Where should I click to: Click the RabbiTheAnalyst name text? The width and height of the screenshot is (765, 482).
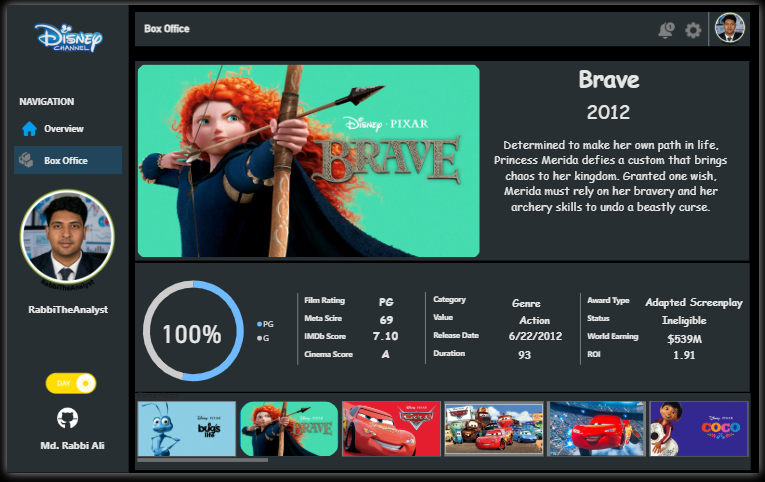pyautogui.click(x=68, y=310)
